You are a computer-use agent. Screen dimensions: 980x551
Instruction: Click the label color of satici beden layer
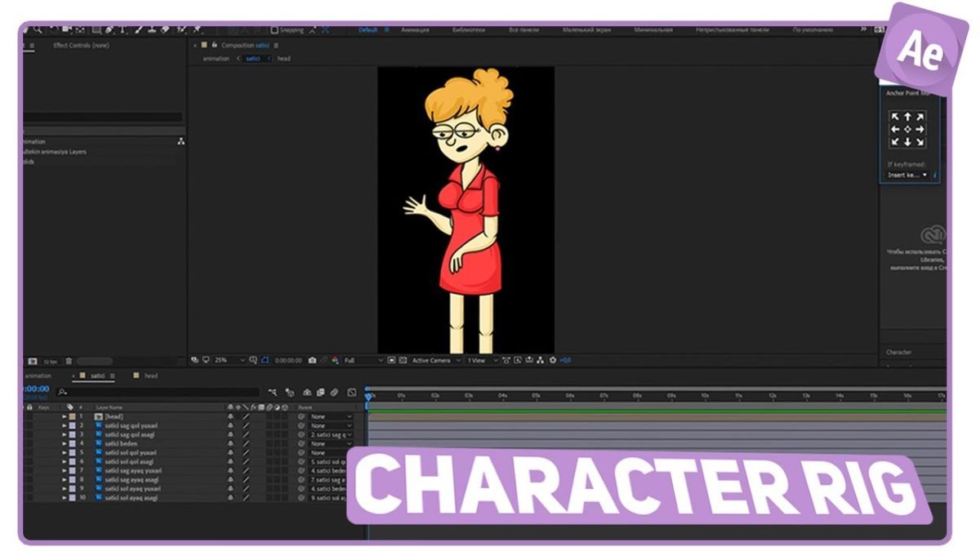[72, 443]
